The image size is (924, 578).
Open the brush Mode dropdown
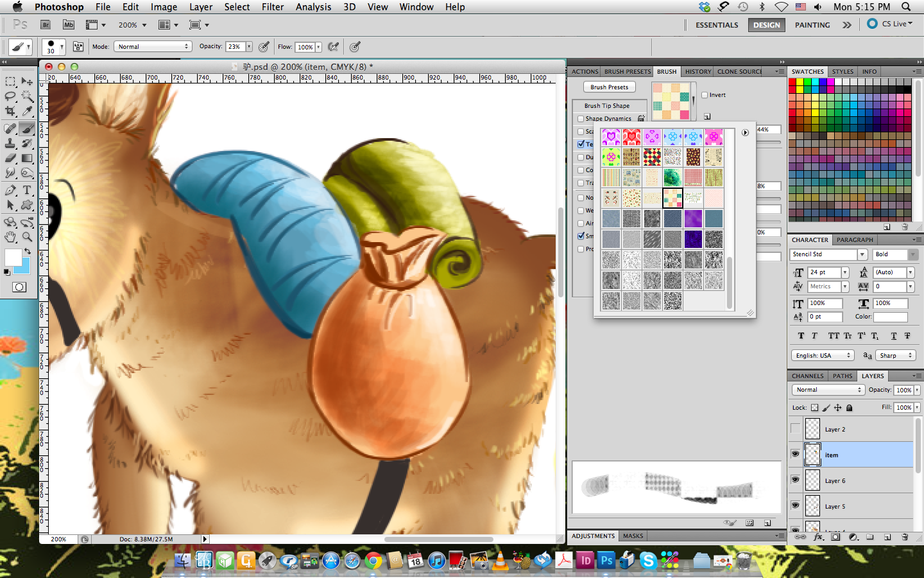[x=153, y=47]
